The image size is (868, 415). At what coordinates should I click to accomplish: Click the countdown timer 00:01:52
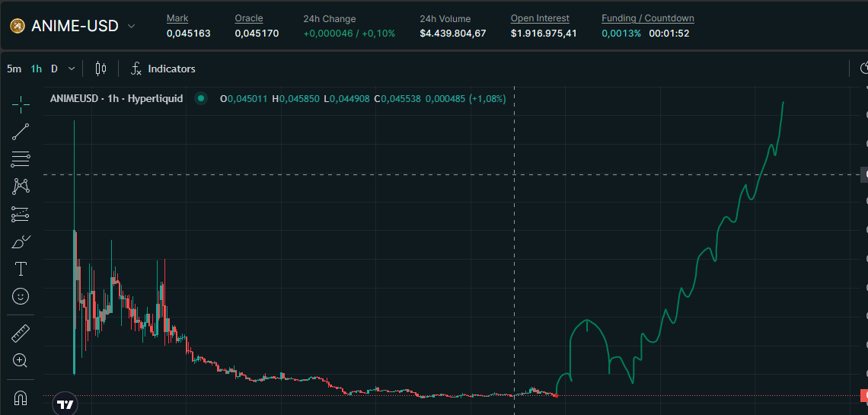click(x=669, y=34)
